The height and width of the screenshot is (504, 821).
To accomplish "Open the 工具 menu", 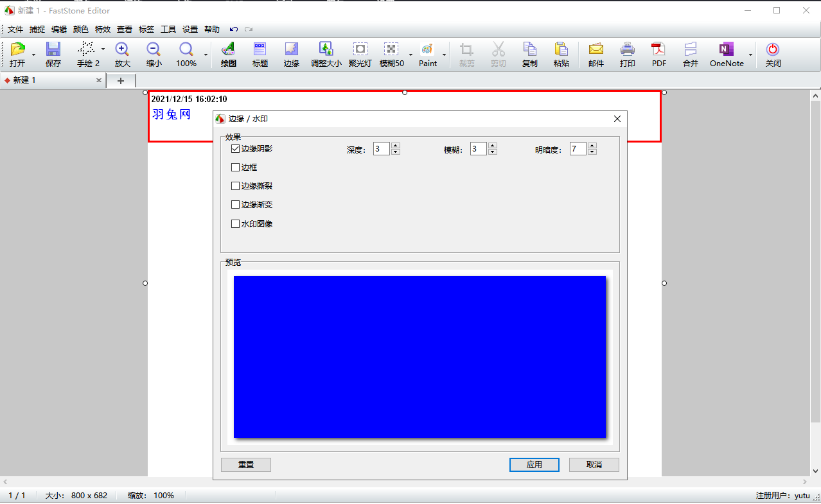I will (x=168, y=30).
